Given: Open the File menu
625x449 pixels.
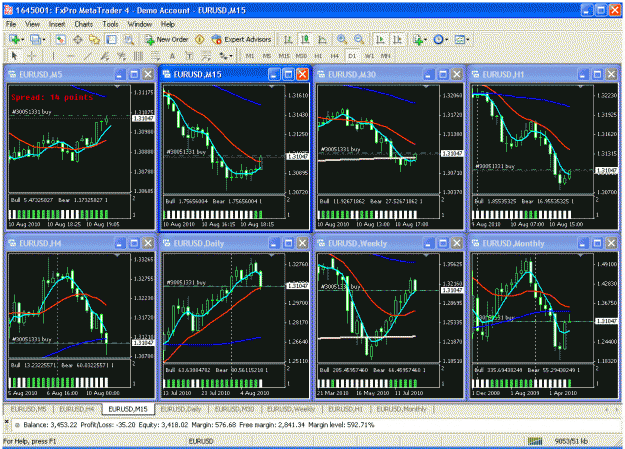Looking at the screenshot, I should tap(11, 24).
